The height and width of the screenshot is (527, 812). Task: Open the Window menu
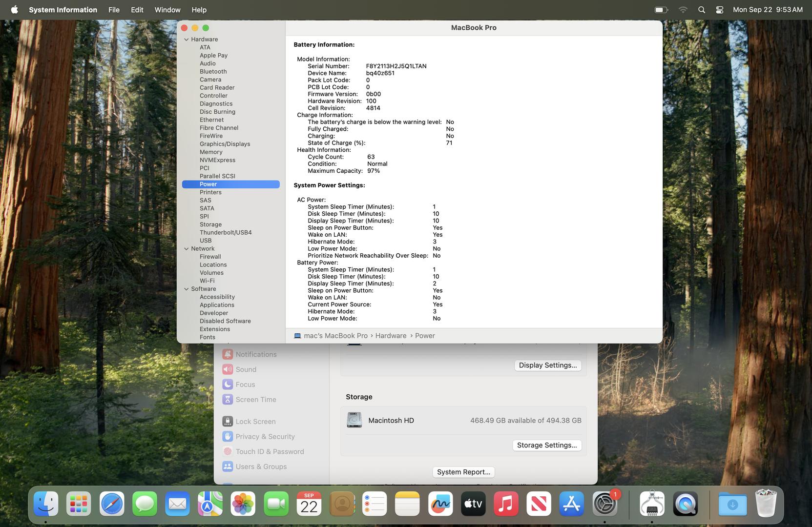click(x=167, y=10)
